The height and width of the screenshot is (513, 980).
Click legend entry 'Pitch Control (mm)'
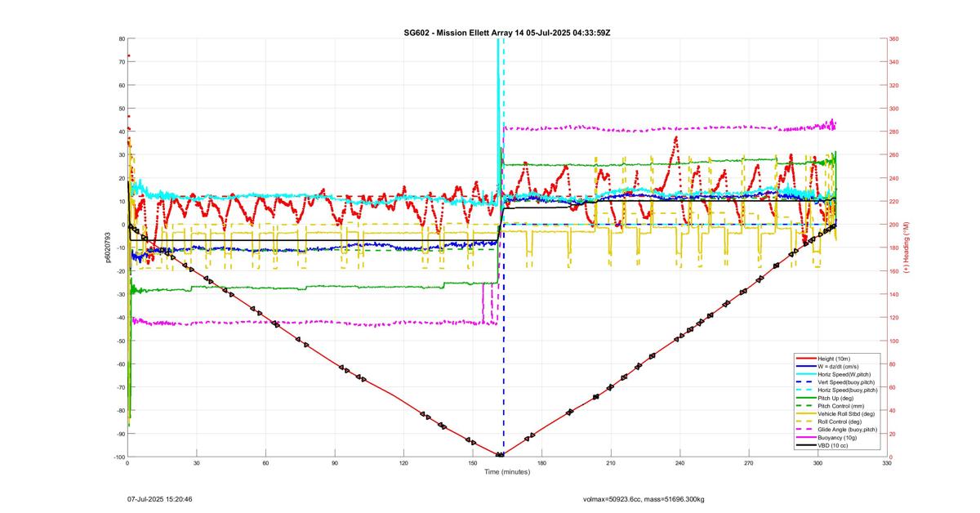841,406
